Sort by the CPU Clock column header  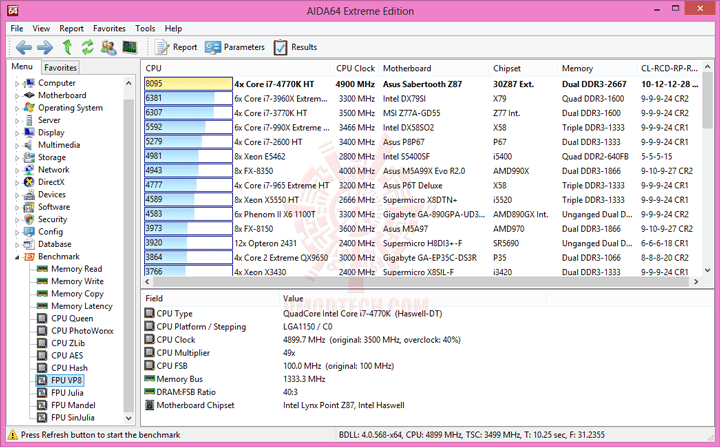pyautogui.click(x=354, y=68)
